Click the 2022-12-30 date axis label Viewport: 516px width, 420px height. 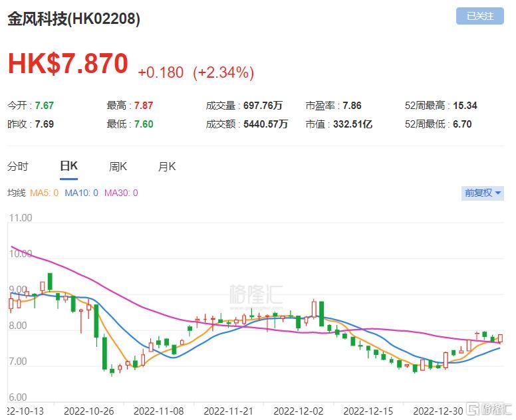click(x=438, y=411)
